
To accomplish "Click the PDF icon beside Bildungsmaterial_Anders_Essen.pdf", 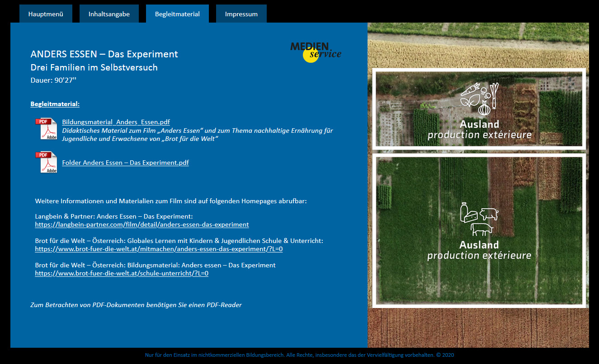I will coord(47,129).
